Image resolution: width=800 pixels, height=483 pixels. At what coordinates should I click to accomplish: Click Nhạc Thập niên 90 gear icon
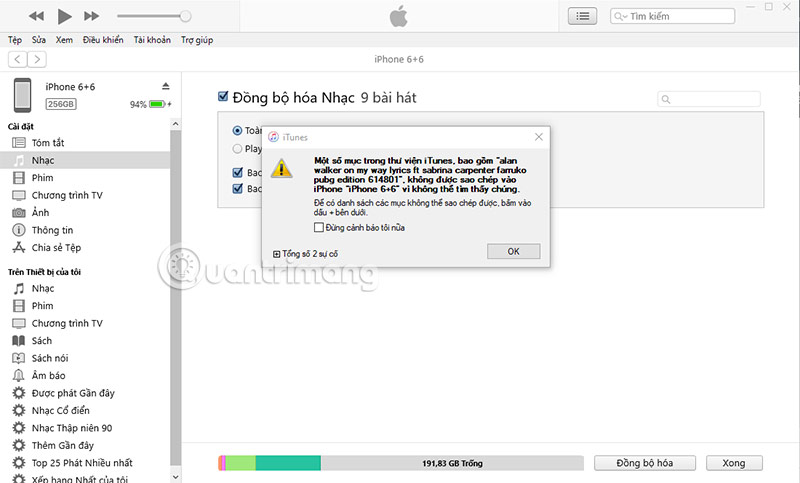19,428
